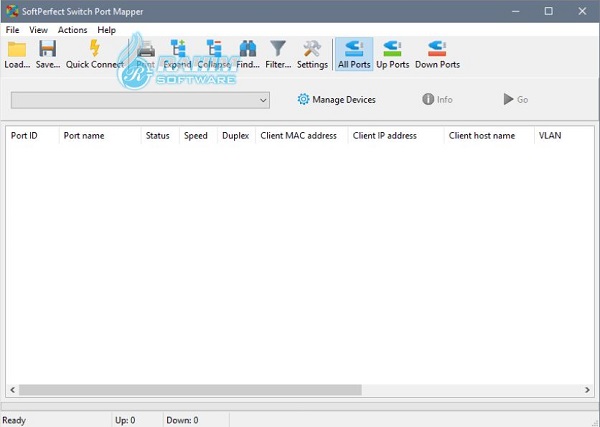Close the Switch Port Mapper window
Screen dimensions: 600x427
click(x=582, y=11)
